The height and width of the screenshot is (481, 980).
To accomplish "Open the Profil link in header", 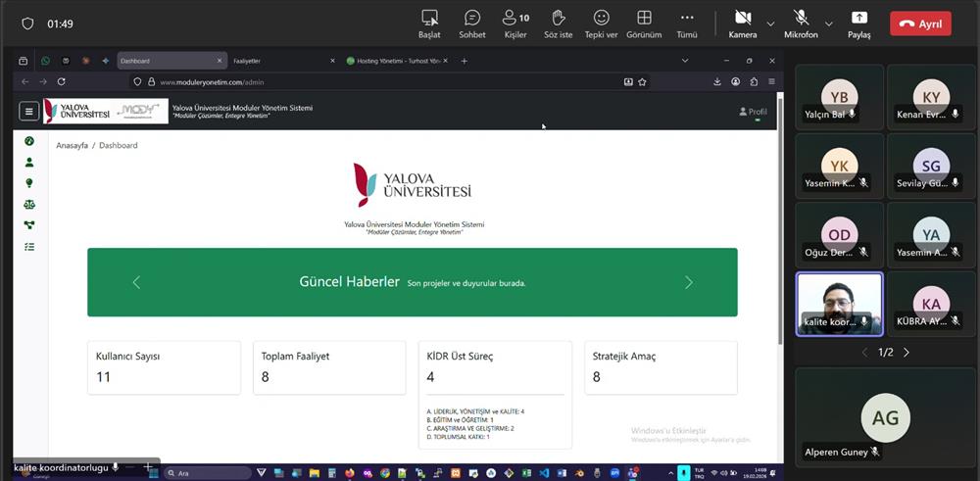I will tap(753, 112).
